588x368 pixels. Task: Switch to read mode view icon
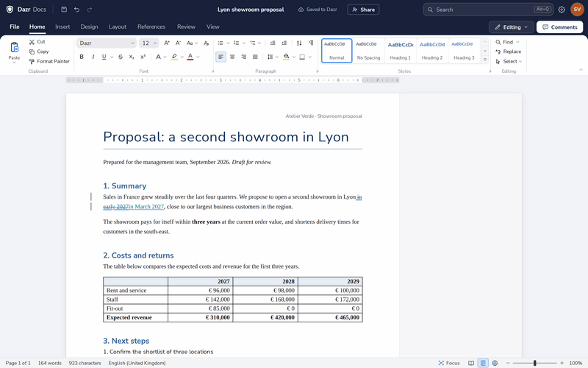tap(471, 363)
